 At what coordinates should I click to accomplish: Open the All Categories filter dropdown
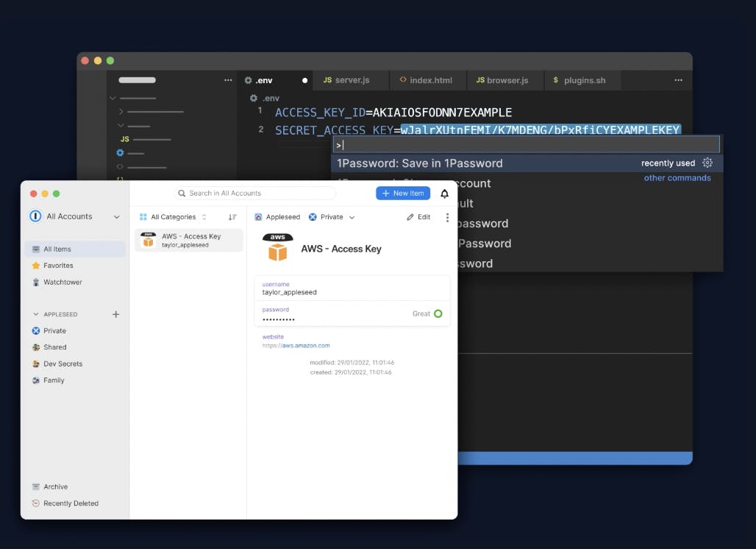click(174, 217)
